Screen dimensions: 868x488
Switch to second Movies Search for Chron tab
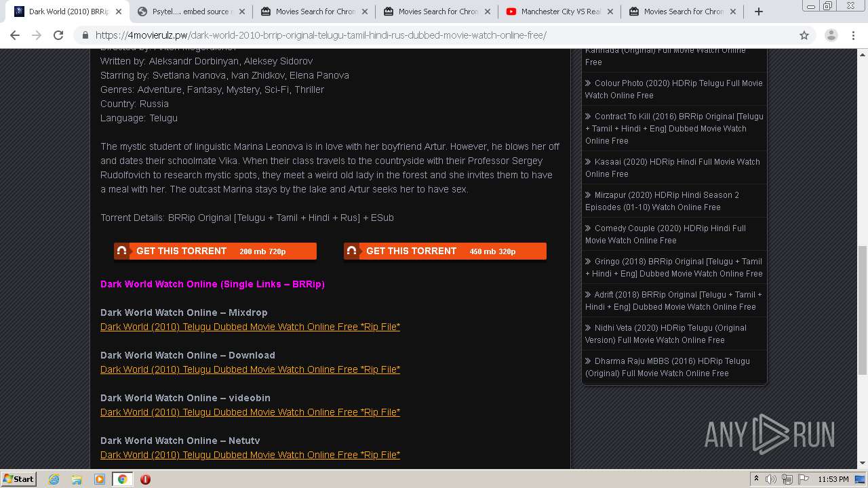[x=437, y=12]
